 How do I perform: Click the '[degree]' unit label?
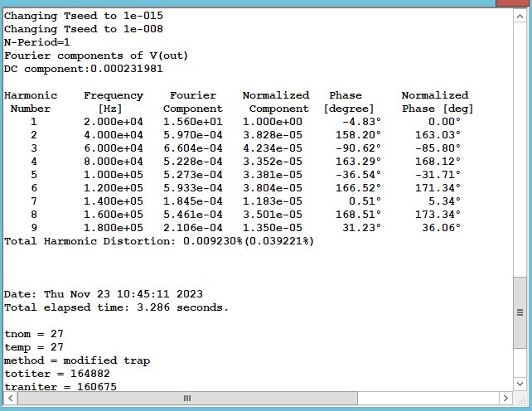(x=349, y=109)
